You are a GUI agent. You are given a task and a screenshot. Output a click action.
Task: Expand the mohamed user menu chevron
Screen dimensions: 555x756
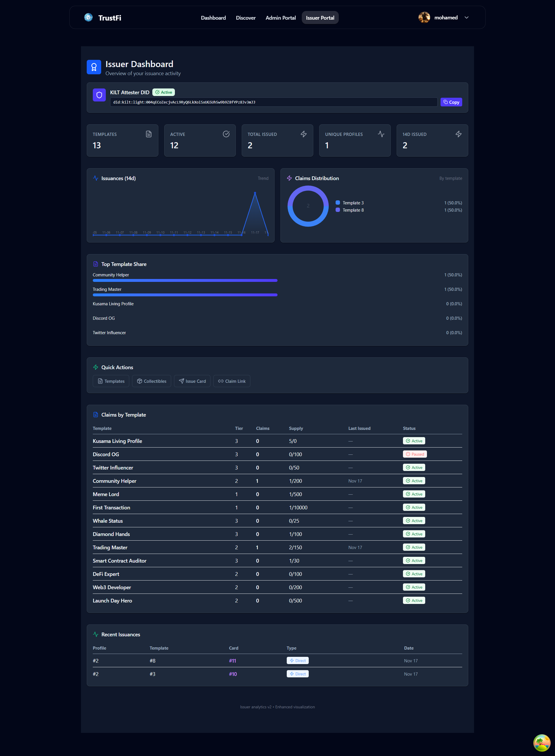[x=466, y=17]
